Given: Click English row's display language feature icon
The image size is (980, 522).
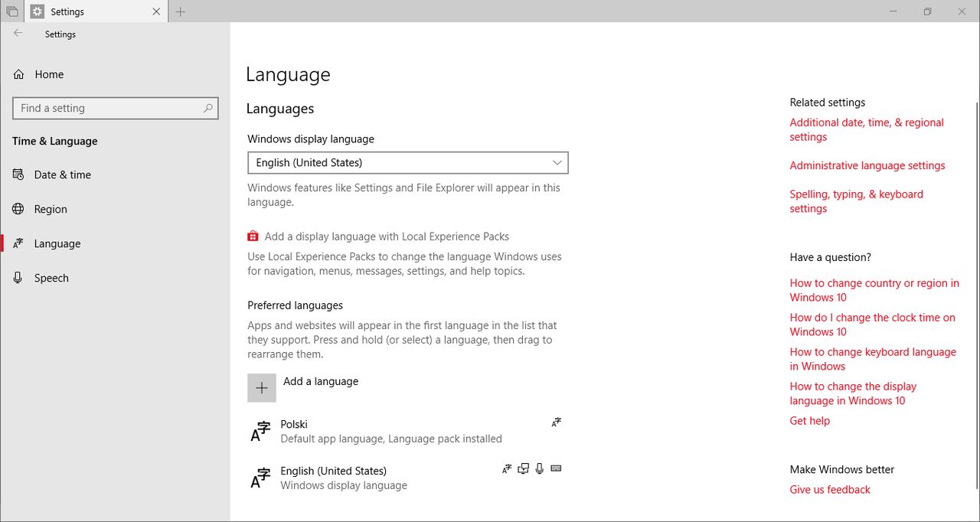Looking at the screenshot, I should click(x=507, y=468).
